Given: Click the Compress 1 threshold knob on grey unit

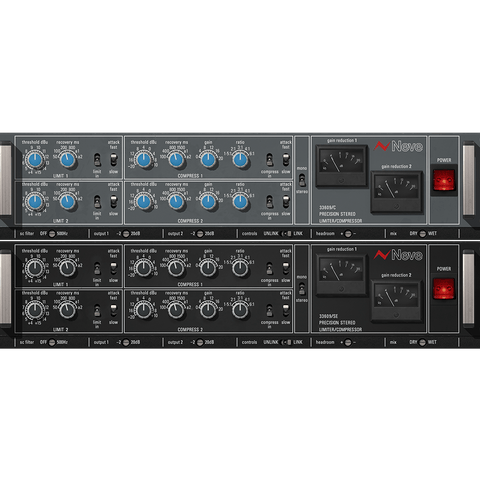Looking at the screenshot, I should [x=144, y=160].
